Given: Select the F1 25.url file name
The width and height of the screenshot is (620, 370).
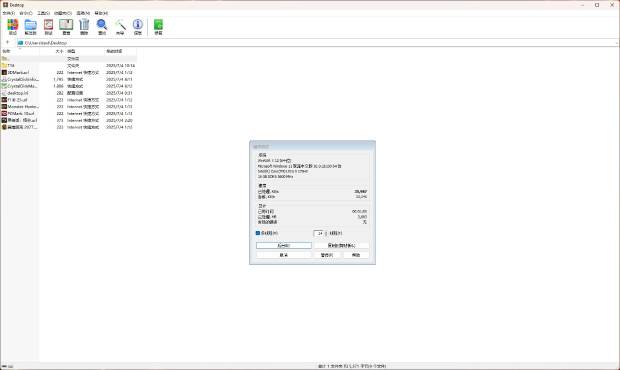Looking at the screenshot, I should click(17, 100).
